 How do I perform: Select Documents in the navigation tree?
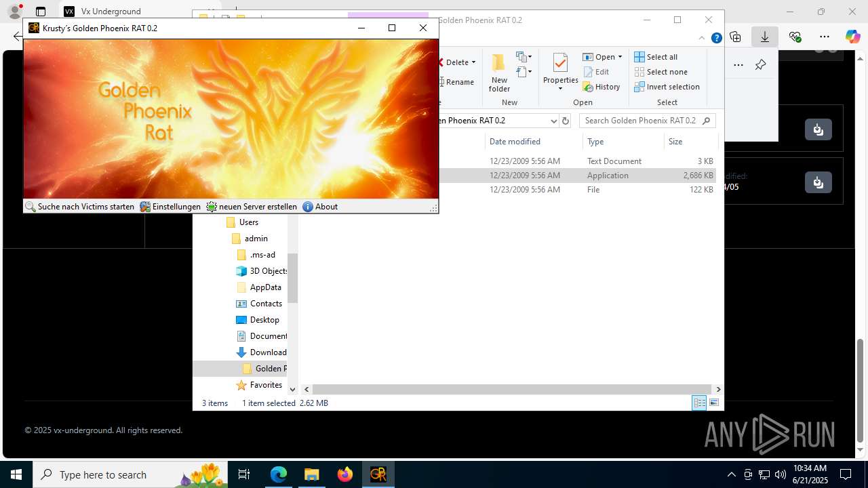coord(262,336)
